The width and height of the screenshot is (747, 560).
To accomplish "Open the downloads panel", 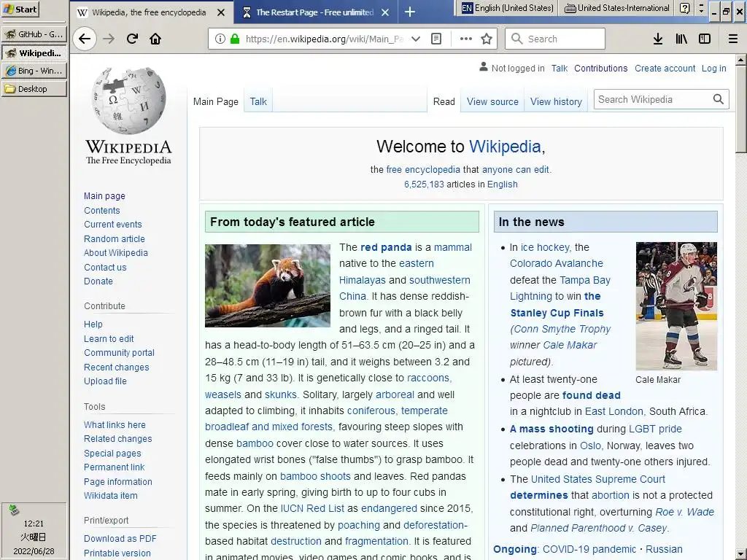I will [658, 39].
